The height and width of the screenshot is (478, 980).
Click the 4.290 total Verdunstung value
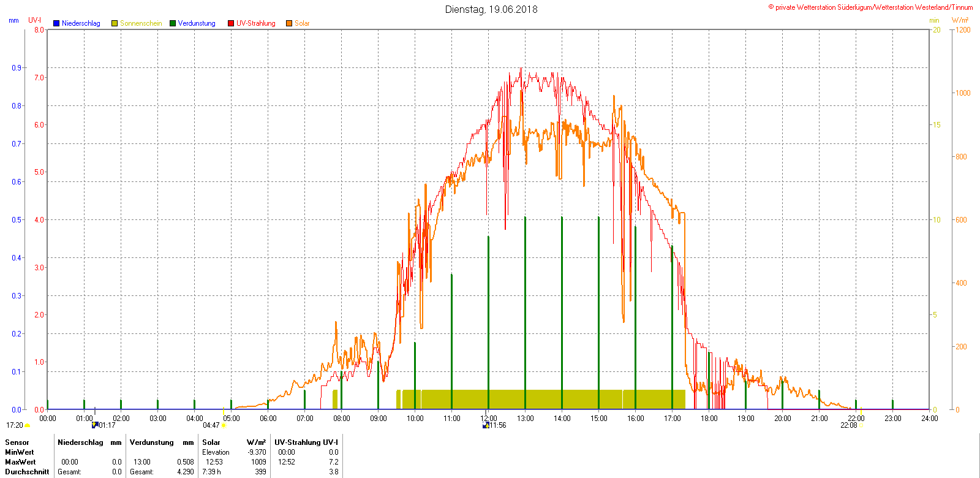(186, 472)
